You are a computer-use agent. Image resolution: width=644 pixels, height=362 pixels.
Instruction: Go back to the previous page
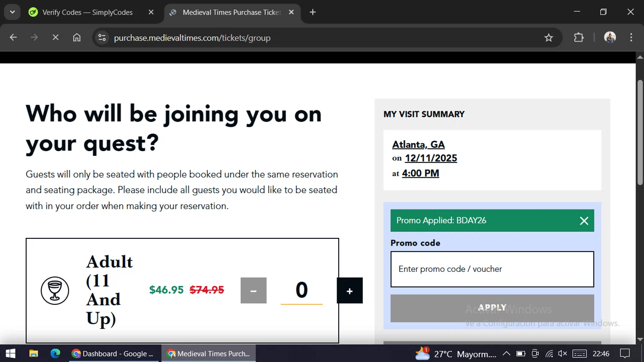coord(13,38)
